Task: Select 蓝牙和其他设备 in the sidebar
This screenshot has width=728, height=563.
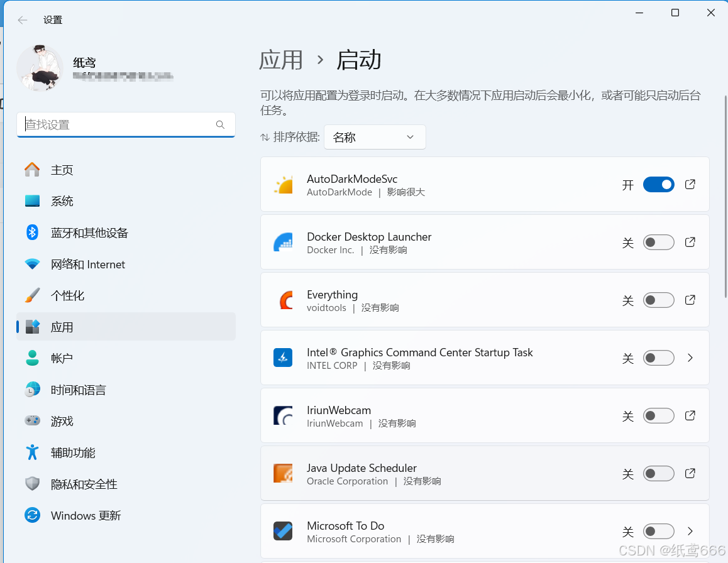Action: pos(89,233)
